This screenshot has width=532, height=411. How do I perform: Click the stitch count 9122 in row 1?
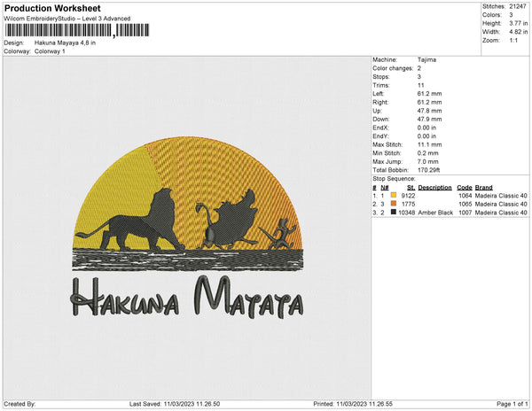pos(408,196)
